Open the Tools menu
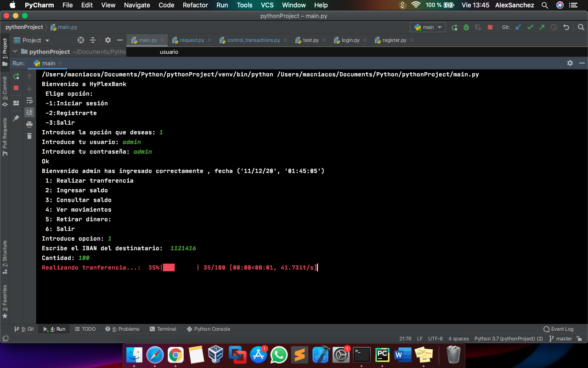 (x=244, y=5)
